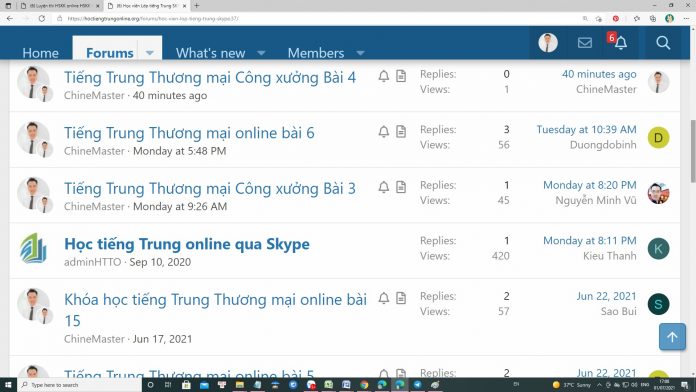
Task: Open What's new tab
Action: tap(210, 53)
